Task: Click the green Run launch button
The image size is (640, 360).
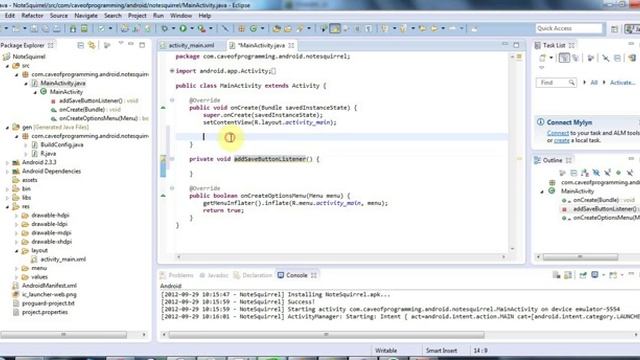Action: tap(183, 29)
